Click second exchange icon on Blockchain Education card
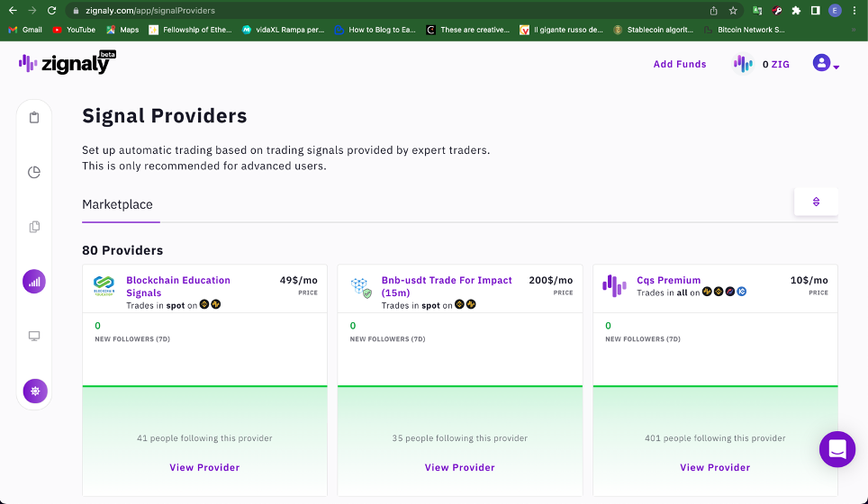This screenshot has height=504, width=868. (x=216, y=304)
